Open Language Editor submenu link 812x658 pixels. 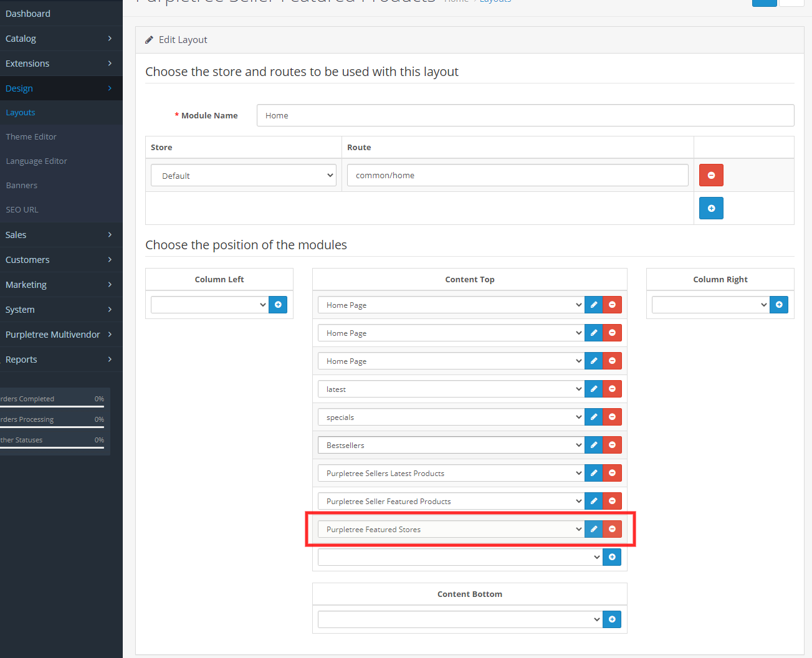(61, 161)
